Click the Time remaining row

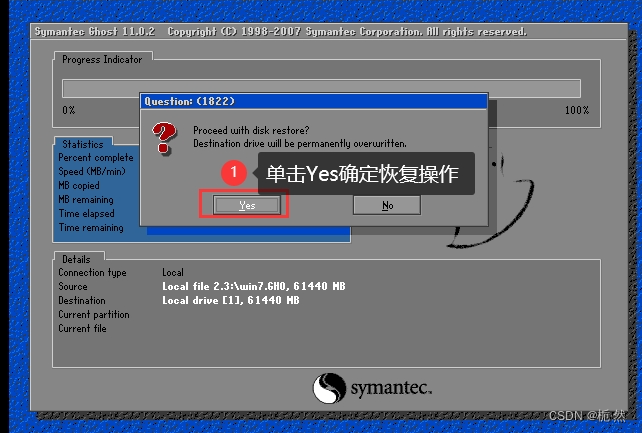click(91, 227)
